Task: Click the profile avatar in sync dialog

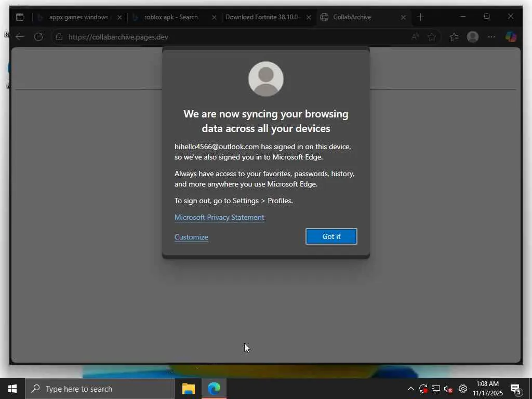Action: pos(266,79)
